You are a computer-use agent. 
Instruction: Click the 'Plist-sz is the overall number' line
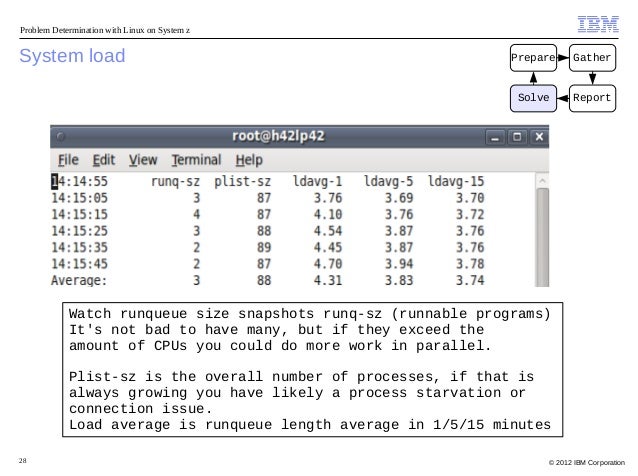[301, 377]
